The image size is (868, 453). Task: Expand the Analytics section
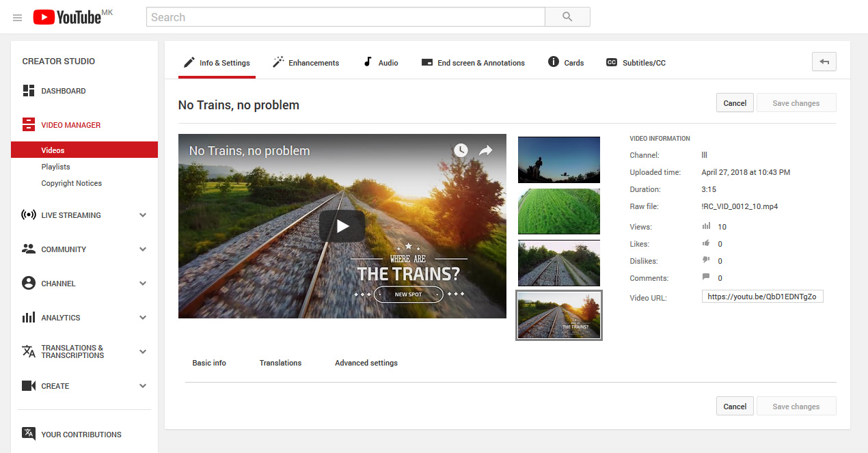143,318
